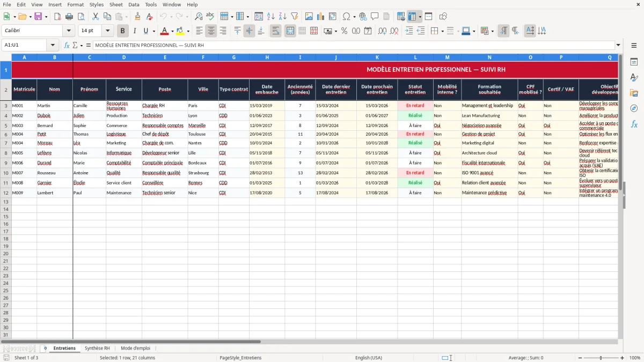Open the Paste options dropdown arrow

126,17
